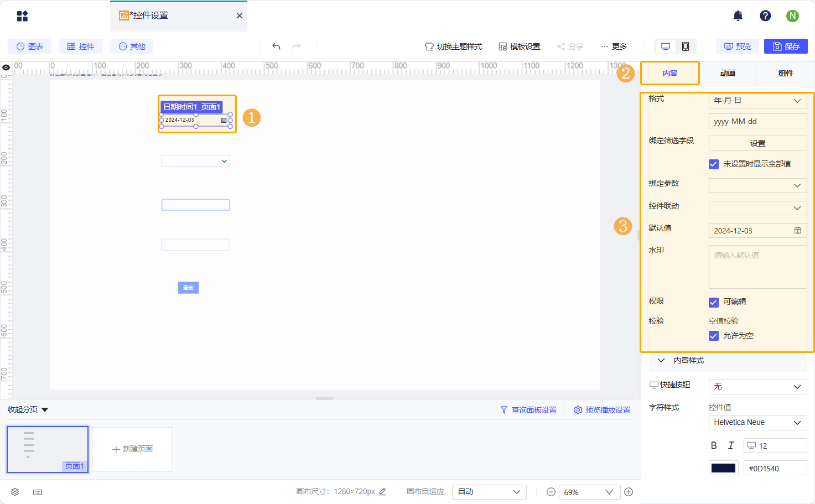The width and height of the screenshot is (815, 504).
Task: Toggle 未设置时显示全部值 checkbox
Action: point(714,164)
